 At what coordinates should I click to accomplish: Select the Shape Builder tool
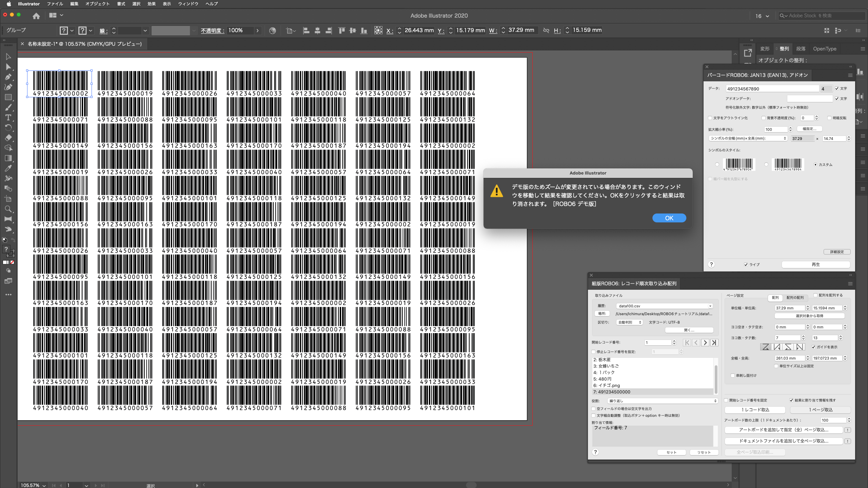[8, 148]
